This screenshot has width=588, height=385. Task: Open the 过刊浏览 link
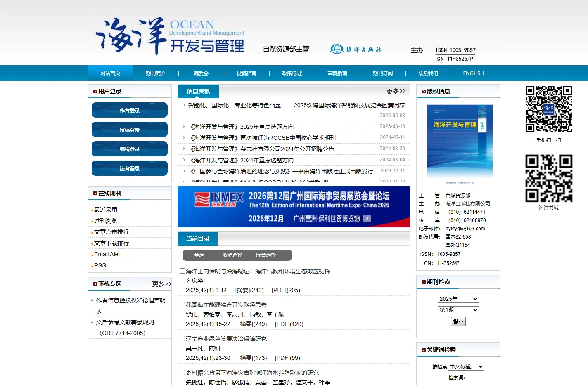106,221
